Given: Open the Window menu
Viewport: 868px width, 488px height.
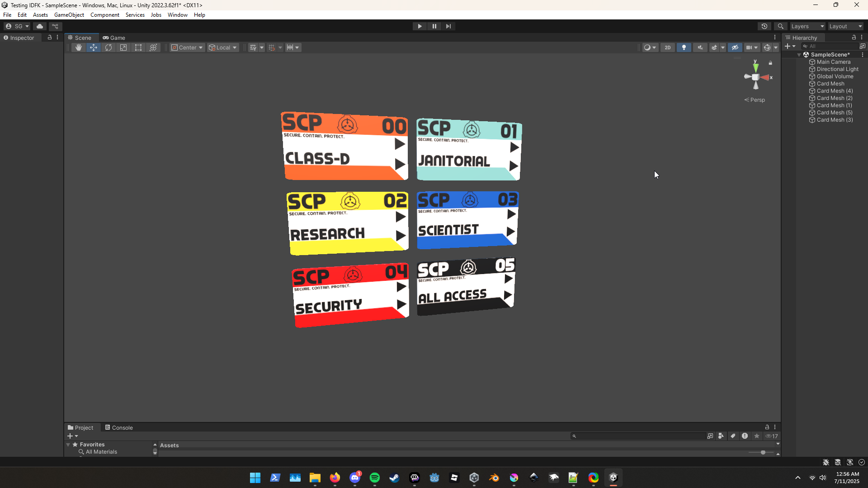Looking at the screenshot, I should 178,15.
